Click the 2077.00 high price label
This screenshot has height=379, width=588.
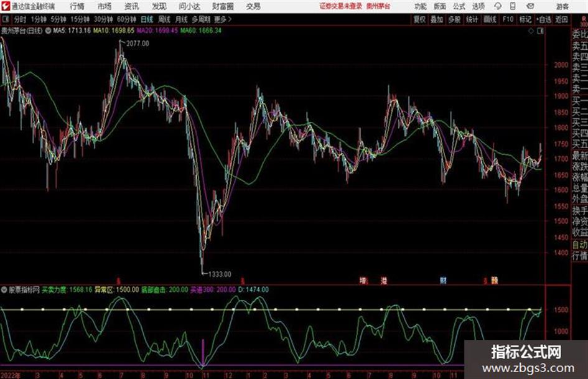(138, 44)
